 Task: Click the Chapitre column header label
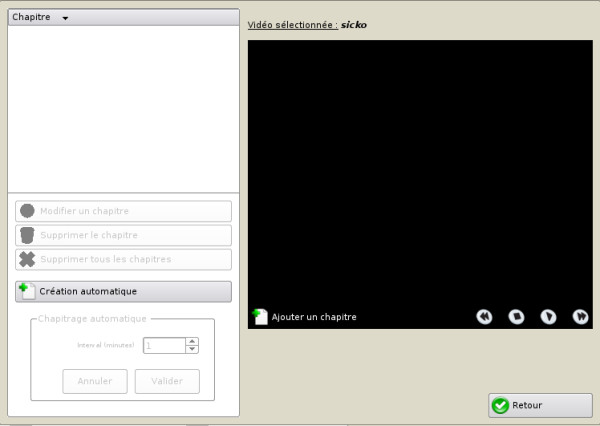pyautogui.click(x=31, y=17)
